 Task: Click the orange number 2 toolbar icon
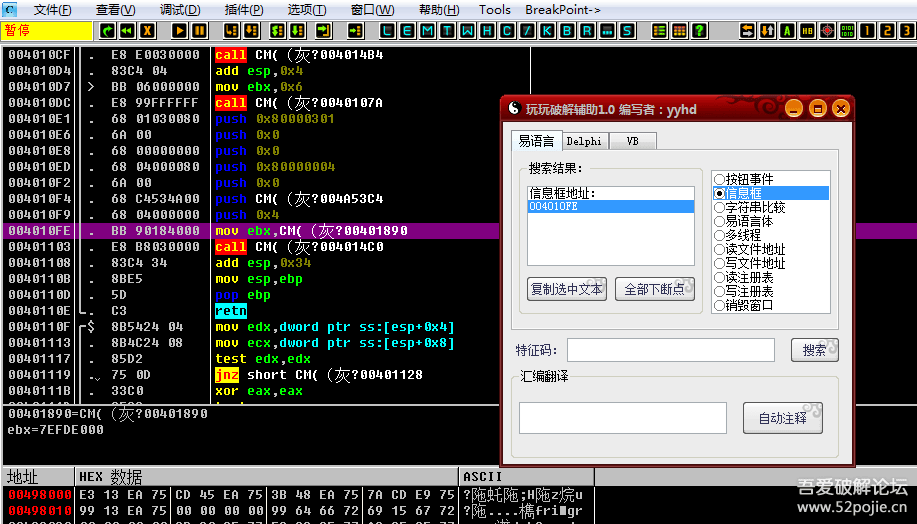click(x=887, y=30)
